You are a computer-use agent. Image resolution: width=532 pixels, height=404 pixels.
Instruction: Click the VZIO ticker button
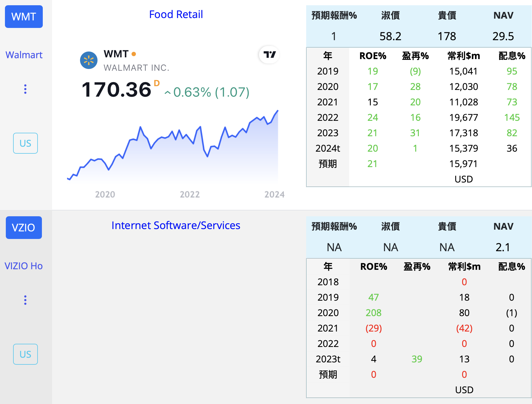(24, 228)
